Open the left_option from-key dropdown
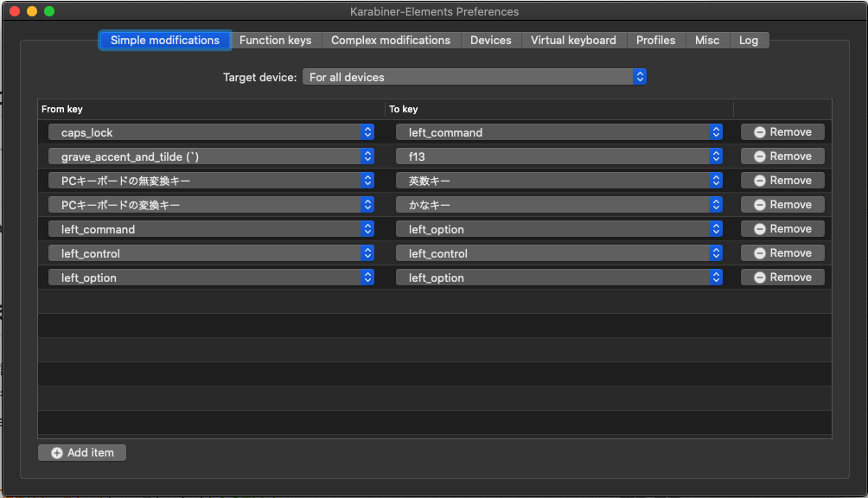Viewport: 868px width, 498px height. click(x=211, y=278)
